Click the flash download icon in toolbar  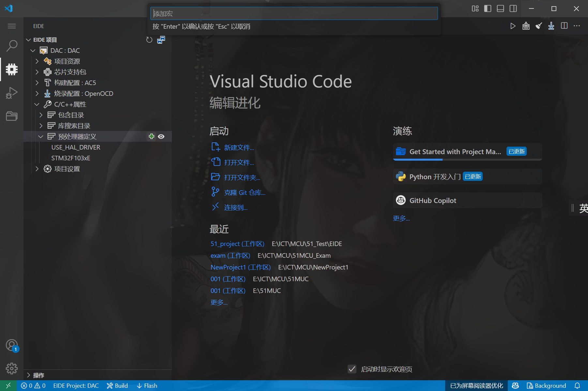(551, 26)
